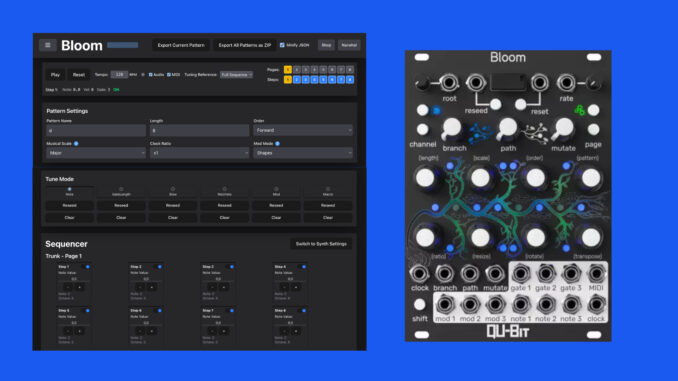
Task: Click mutate knob on Bloom module image
Action: point(563,128)
